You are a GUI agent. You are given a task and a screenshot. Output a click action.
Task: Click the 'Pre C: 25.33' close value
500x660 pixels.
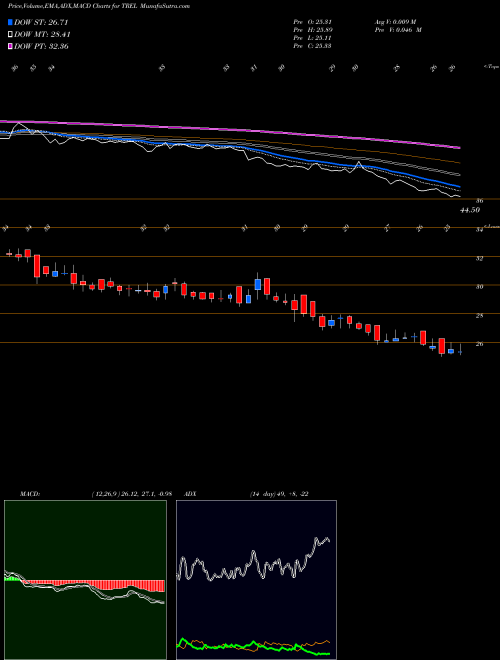[x=312, y=46]
